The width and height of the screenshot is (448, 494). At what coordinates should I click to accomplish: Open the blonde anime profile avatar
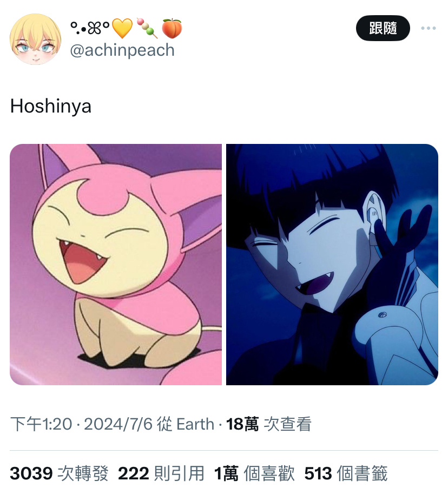pyautogui.click(x=36, y=39)
